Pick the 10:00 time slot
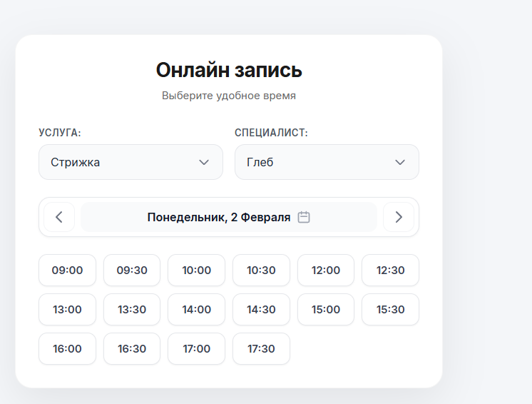This screenshot has height=404, width=532. pos(196,271)
